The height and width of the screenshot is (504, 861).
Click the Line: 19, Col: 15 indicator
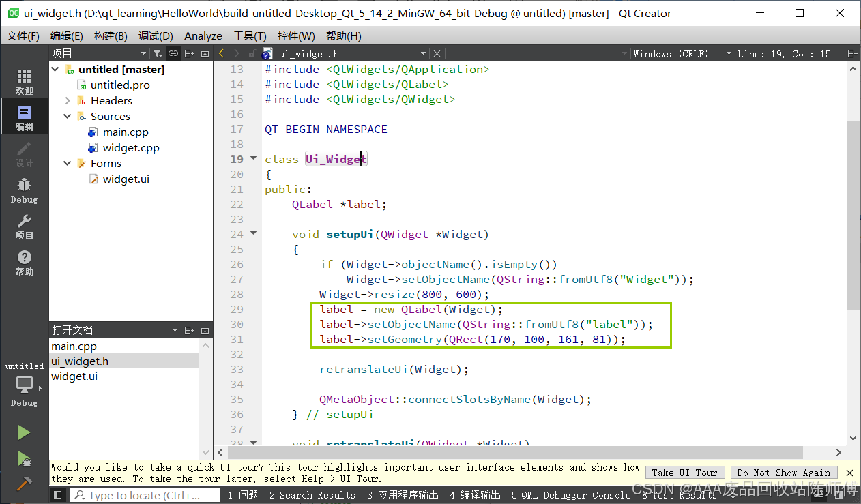click(784, 53)
